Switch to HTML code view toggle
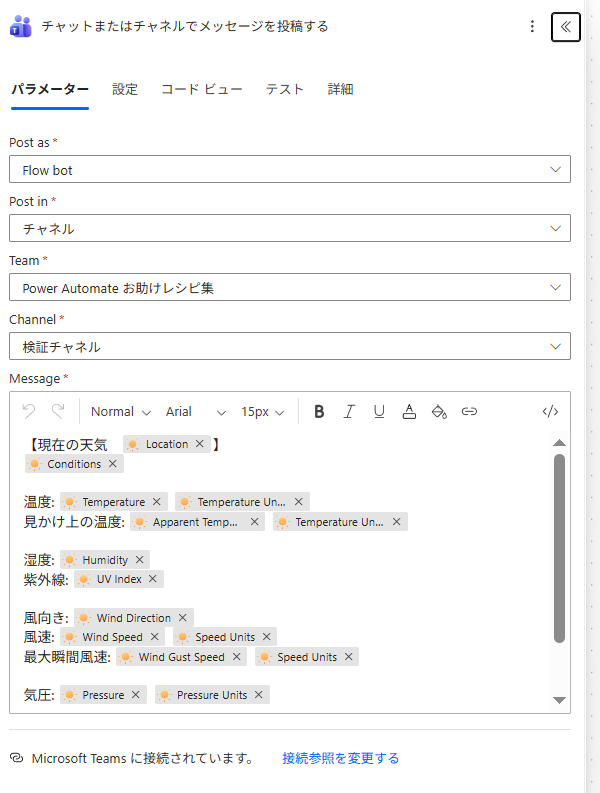This screenshot has width=600, height=793. [x=549, y=411]
